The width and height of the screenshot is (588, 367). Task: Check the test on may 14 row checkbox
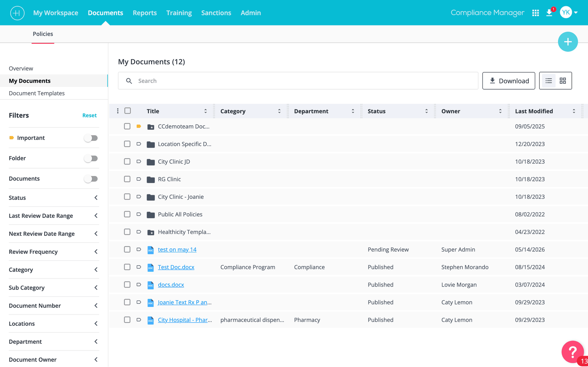point(127,249)
